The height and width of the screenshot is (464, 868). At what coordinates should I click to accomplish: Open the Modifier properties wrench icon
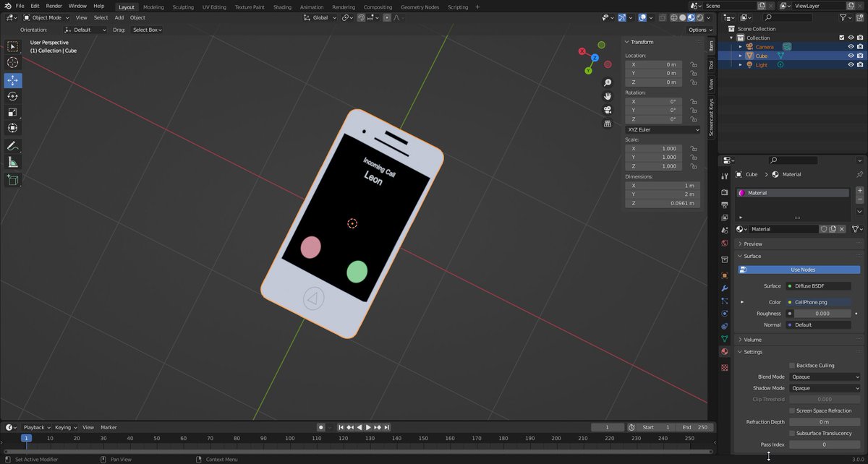coord(725,288)
